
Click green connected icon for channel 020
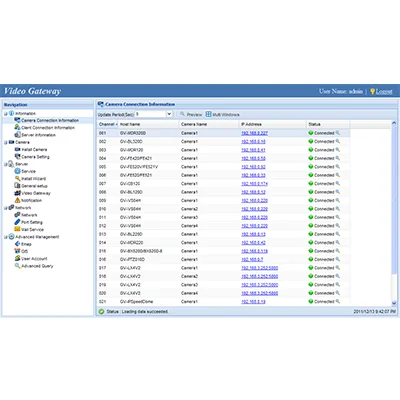[311, 293]
